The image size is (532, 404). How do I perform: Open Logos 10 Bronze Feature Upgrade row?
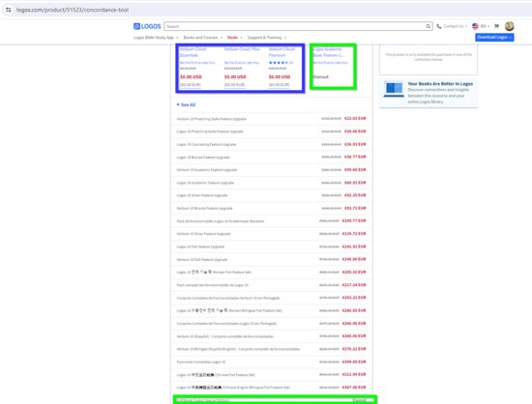(272, 158)
